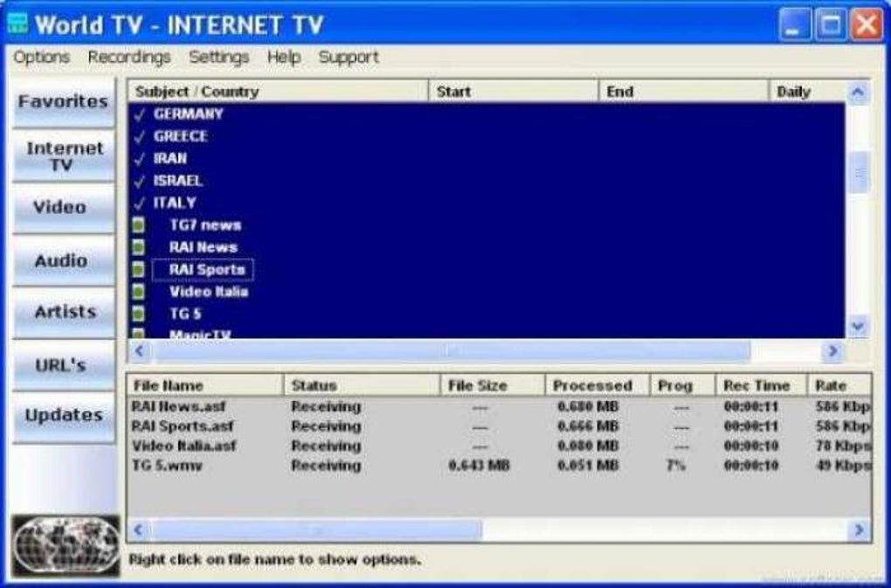
Task: Open the Recordings menu
Action: tap(129, 58)
